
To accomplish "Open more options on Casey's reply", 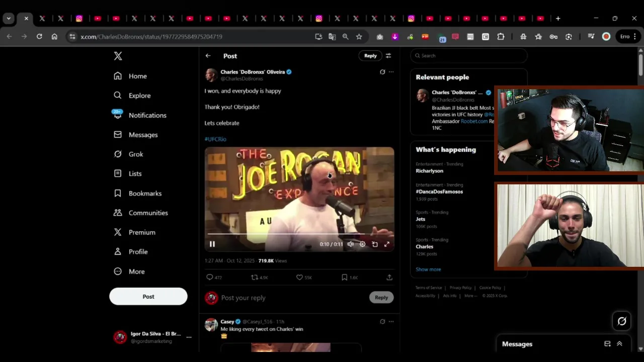I will [391, 322].
